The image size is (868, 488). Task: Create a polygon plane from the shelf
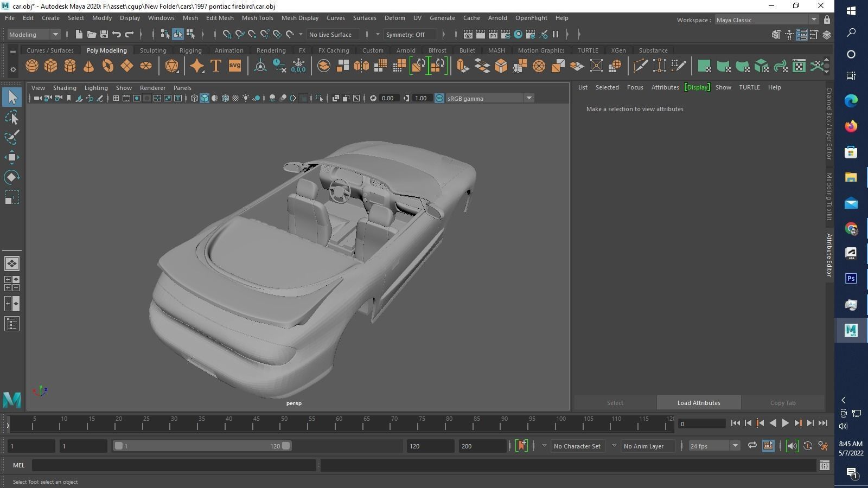127,66
